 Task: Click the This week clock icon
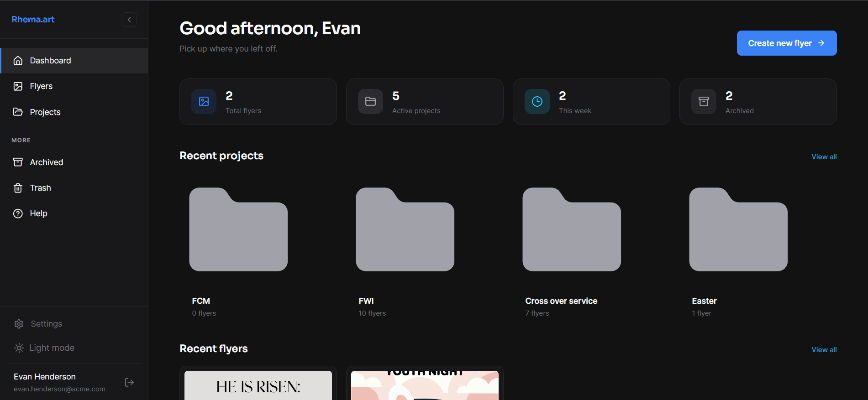point(537,101)
